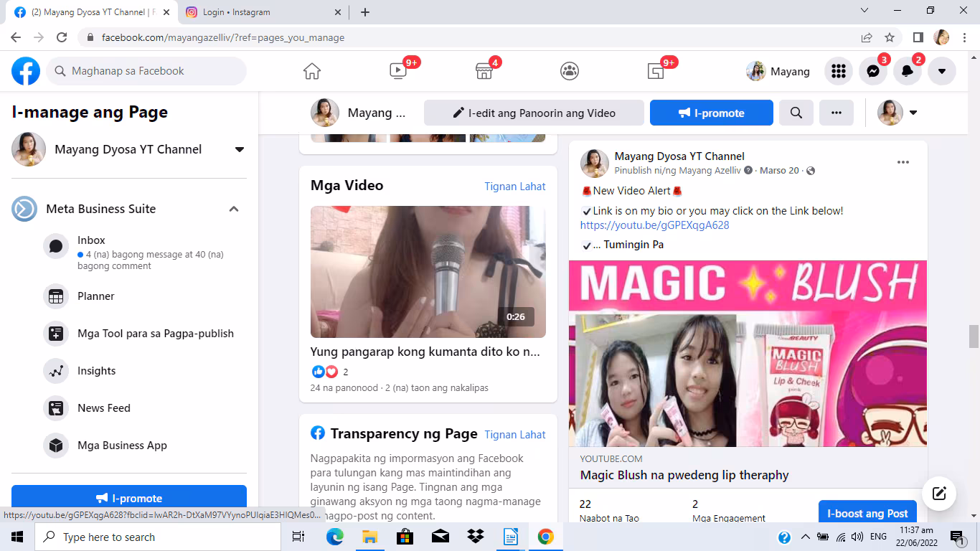
Task: Open the page profile picture in page toolbar
Action: click(325, 113)
